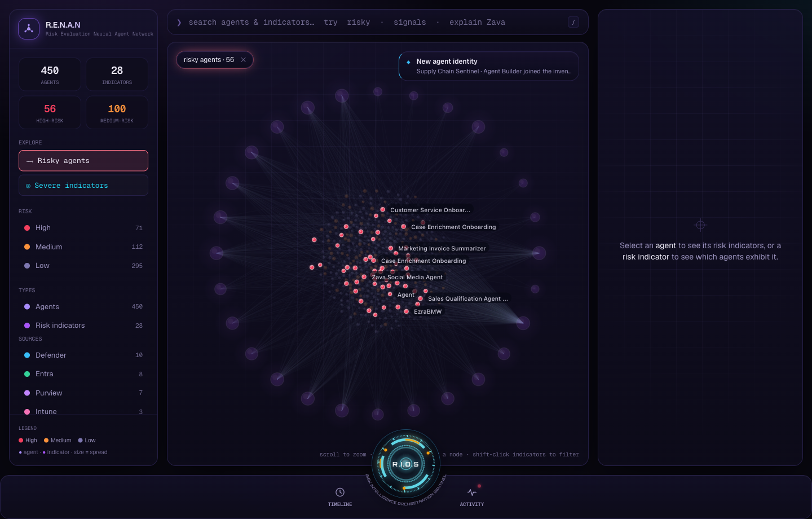Open the Activity pulse icon
Image resolution: width=812 pixels, height=519 pixels.
[x=472, y=492]
